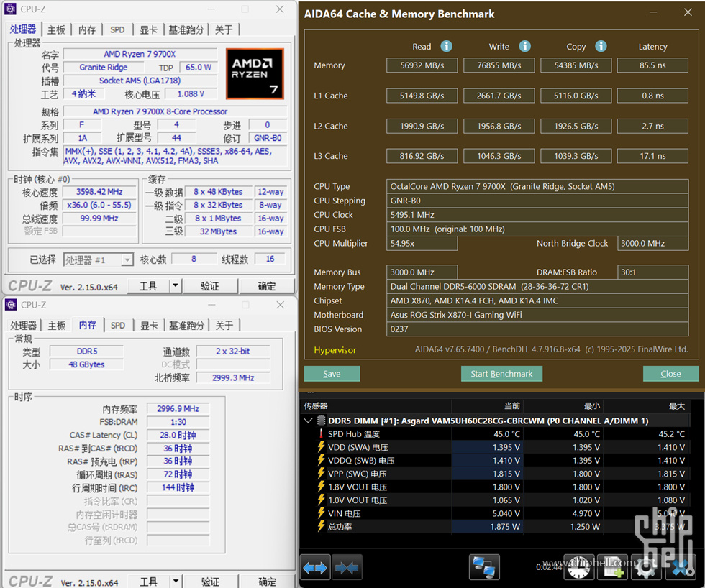Select the SPD Hub 温度 sensor row
705x588 pixels.
[x=353, y=434]
